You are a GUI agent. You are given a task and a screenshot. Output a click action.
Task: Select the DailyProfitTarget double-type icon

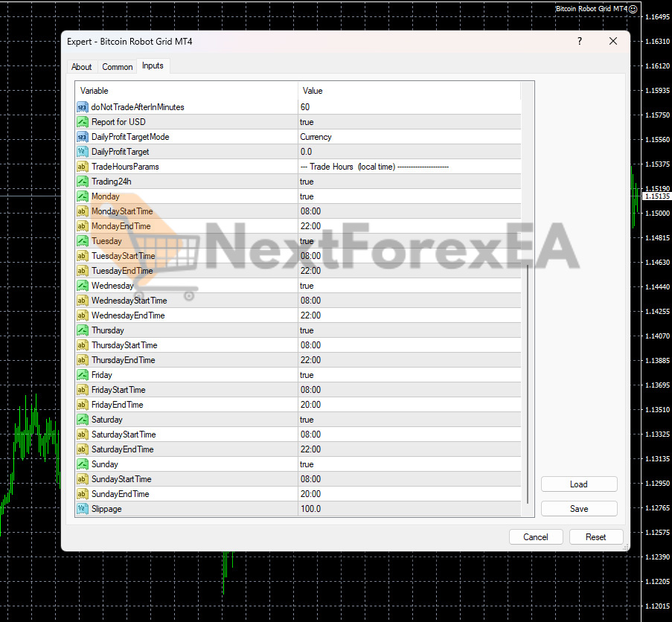coord(83,152)
